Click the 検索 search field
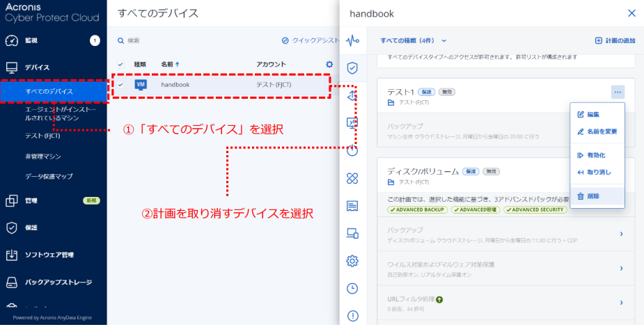Screen dimensions: 644x327 (174, 40)
